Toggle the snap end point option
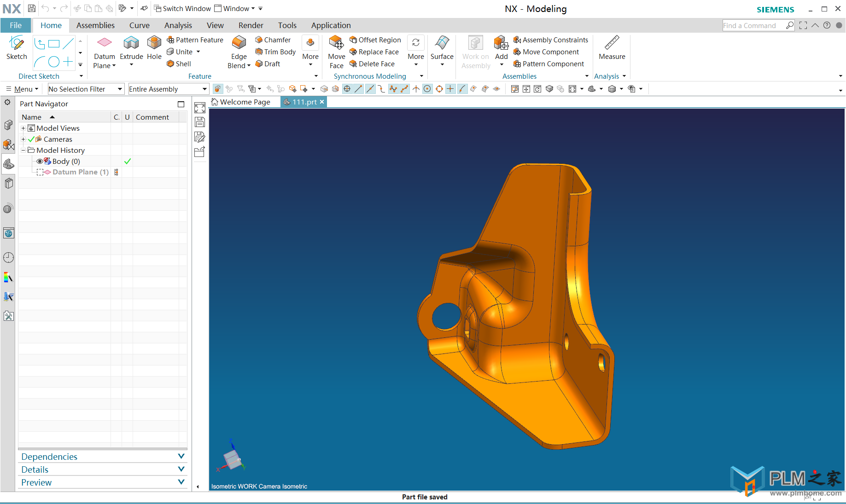Image resolution: width=846 pixels, height=504 pixels. coord(358,89)
